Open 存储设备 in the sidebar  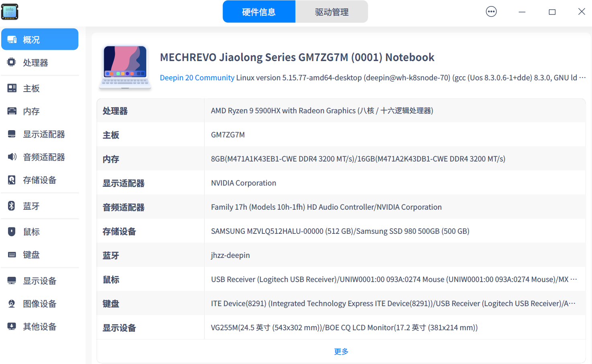pyautogui.click(x=40, y=180)
